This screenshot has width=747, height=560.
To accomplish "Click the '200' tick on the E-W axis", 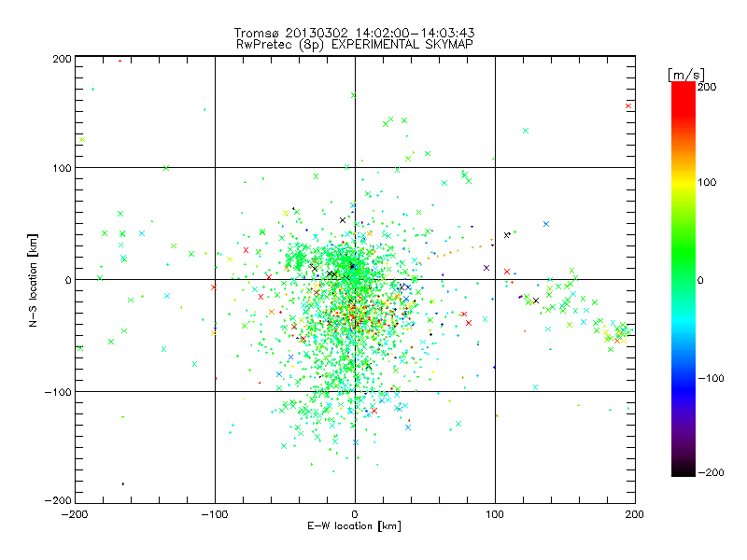I will coord(635,514).
